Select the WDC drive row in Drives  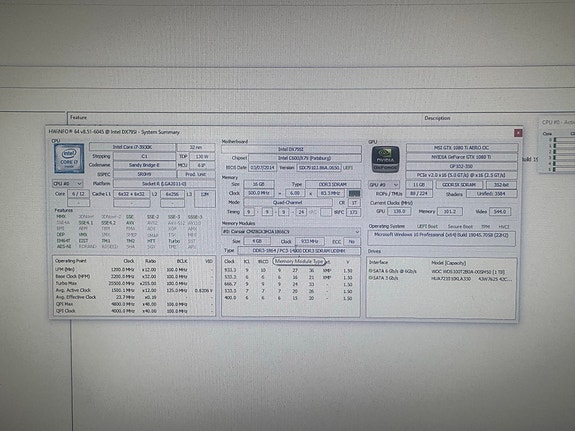click(x=440, y=271)
